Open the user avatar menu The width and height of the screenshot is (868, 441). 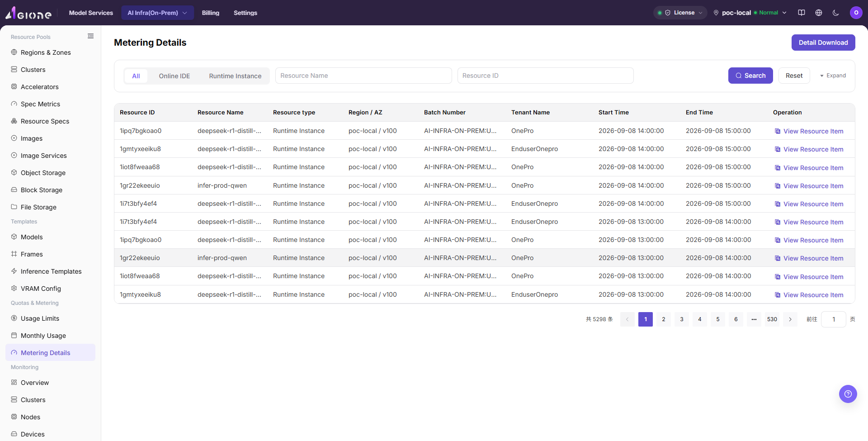[856, 13]
